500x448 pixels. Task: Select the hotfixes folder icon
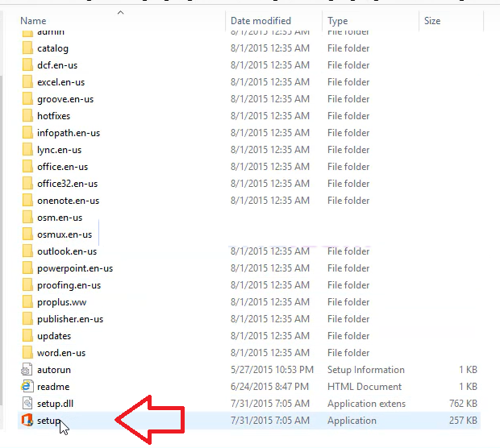point(26,116)
